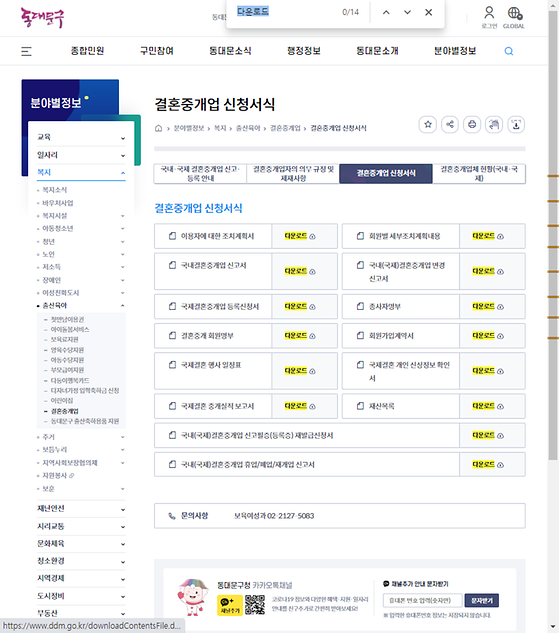Add page to favorites star icon

point(428,124)
